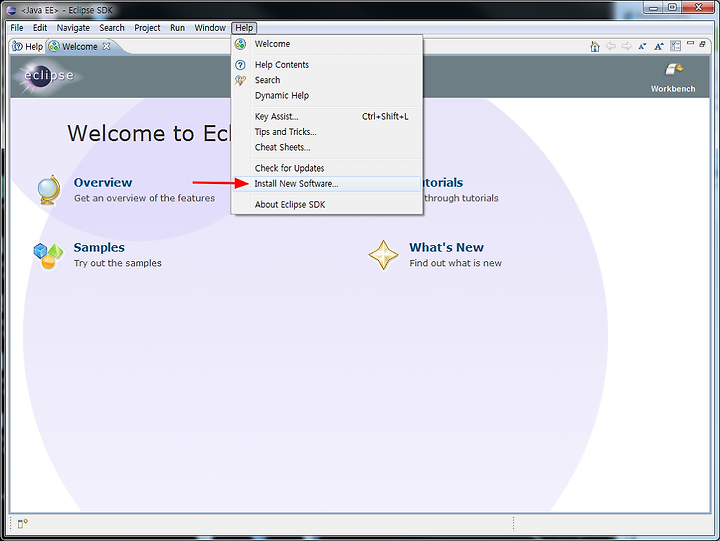
Task: Open the What's New link
Action: (446, 248)
